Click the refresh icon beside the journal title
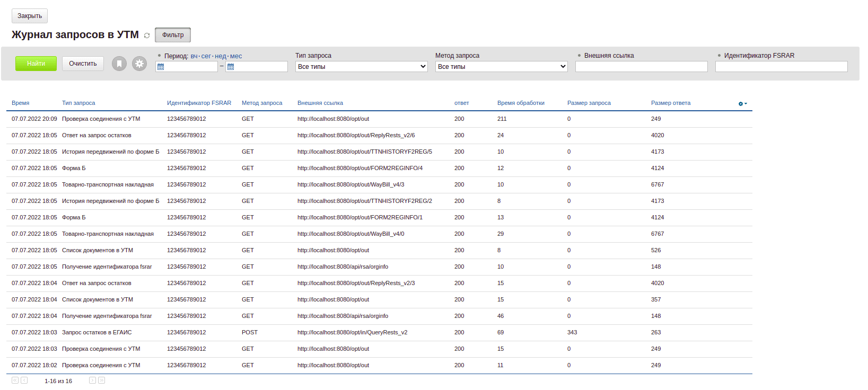The image size is (868, 390). tap(147, 36)
